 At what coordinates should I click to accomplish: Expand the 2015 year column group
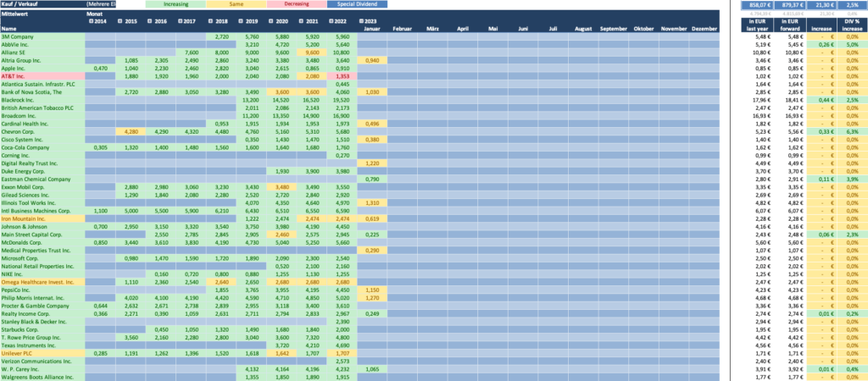(x=120, y=21)
